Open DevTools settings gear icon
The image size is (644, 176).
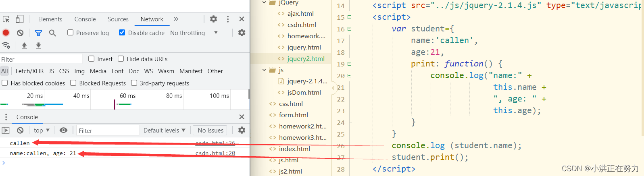coord(213,19)
